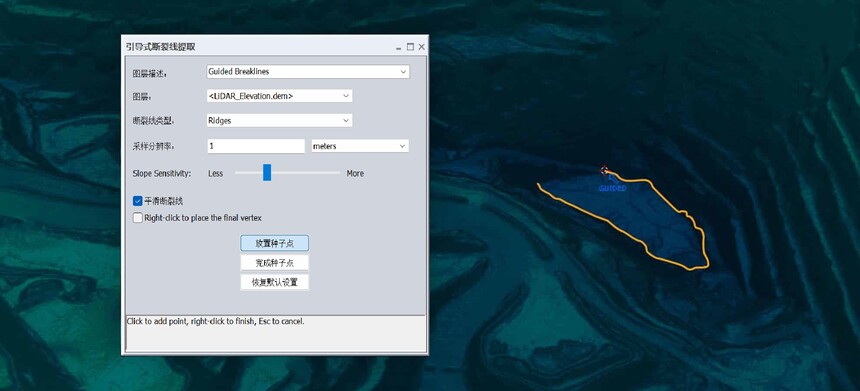Click the 完成种子点 button
Screen dimensions: 860x391
pos(274,263)
